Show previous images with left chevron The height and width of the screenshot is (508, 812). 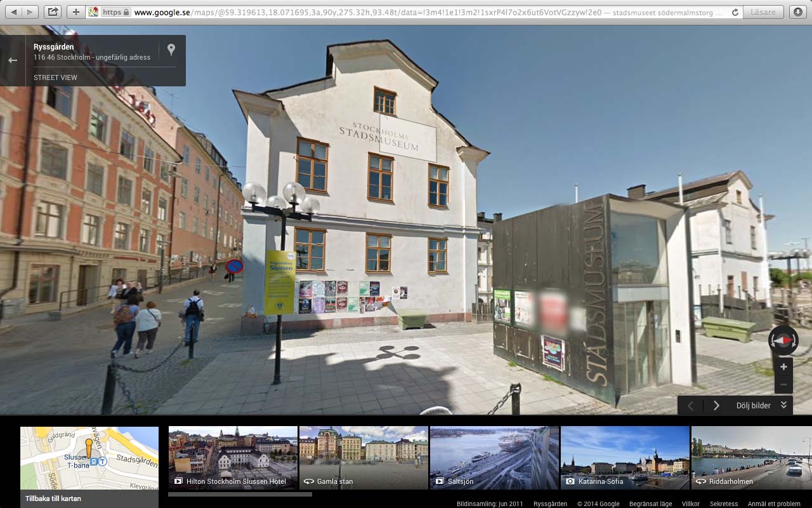tap(691, 405)
